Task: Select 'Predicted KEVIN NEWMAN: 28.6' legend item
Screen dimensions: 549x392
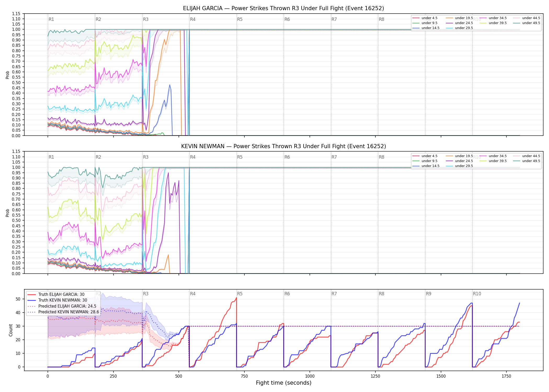Action: 63,312
